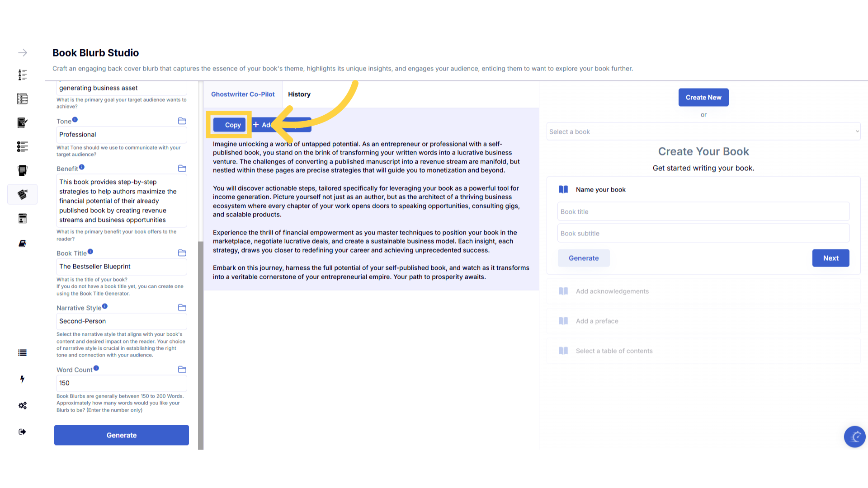Open the chat support bubble icon

pyautogui.click(x=854, y=436)
